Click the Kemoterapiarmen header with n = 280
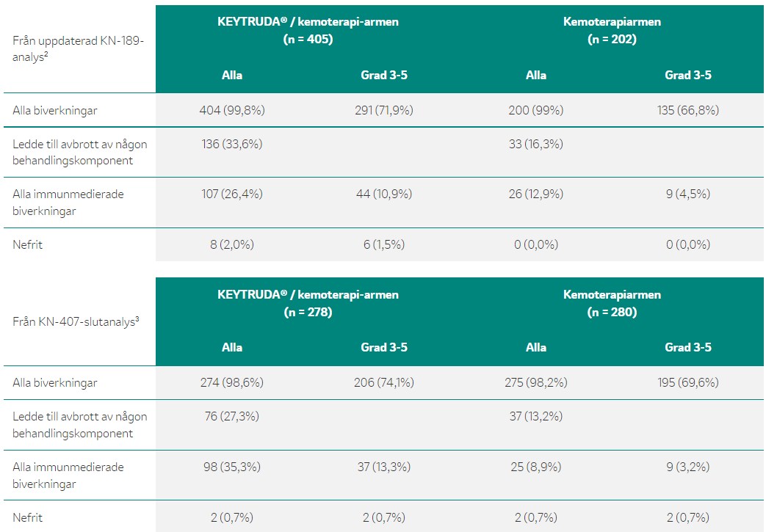 click(x=612, y=303)
